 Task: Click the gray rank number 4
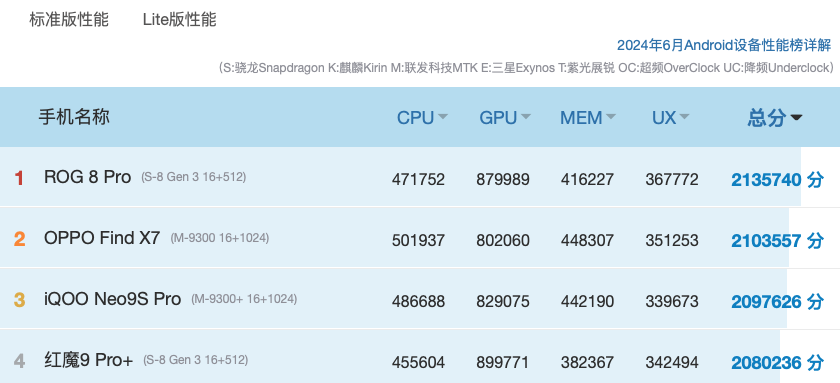19,361
